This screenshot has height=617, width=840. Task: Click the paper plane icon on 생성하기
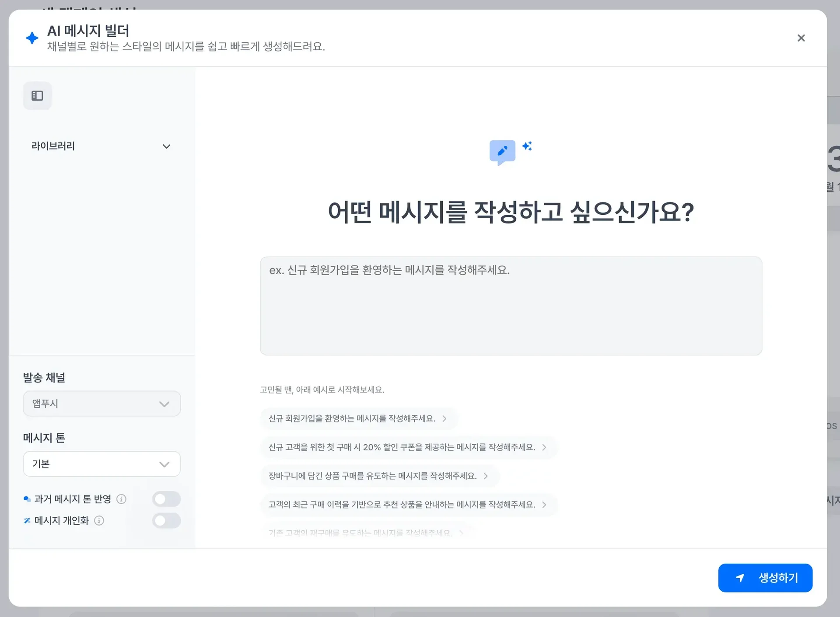[740, 578]
